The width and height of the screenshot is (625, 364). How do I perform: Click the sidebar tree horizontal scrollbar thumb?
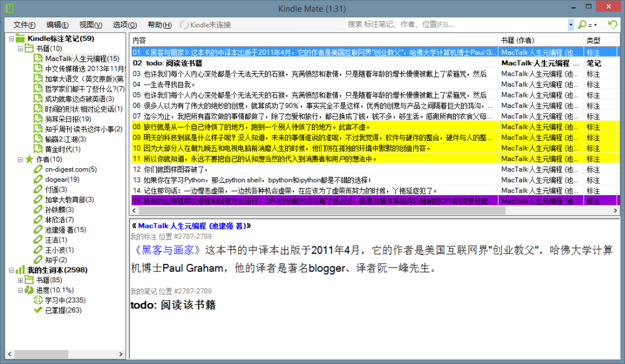tap(42, 354)
